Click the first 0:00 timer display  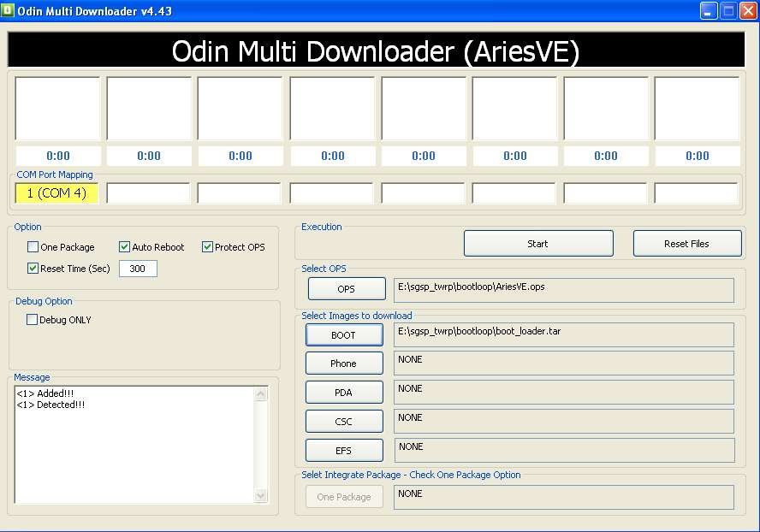[58, 156]
